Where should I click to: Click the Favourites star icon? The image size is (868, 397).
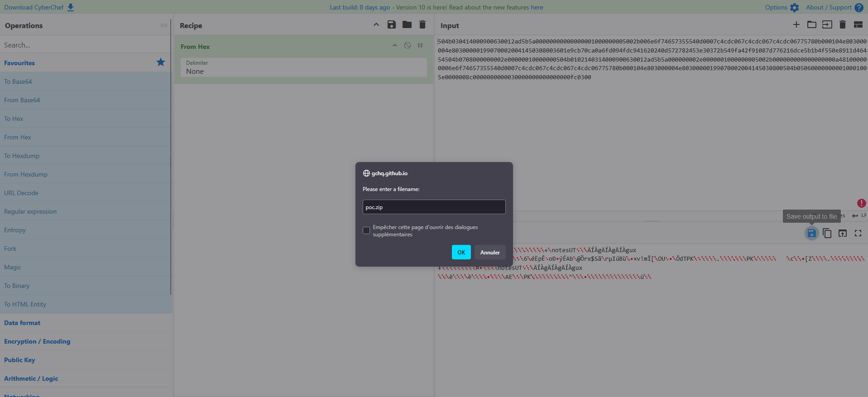tap(161, 62)
